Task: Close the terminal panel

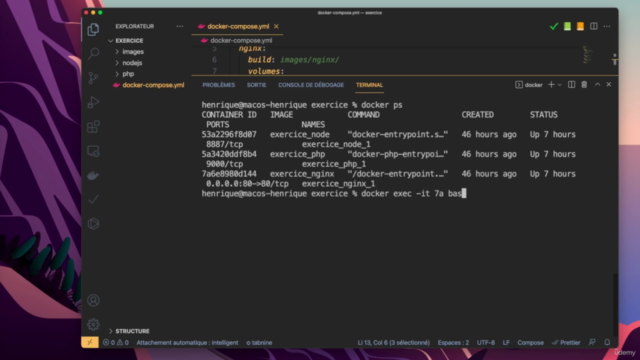Action: [x=609, y=84]
